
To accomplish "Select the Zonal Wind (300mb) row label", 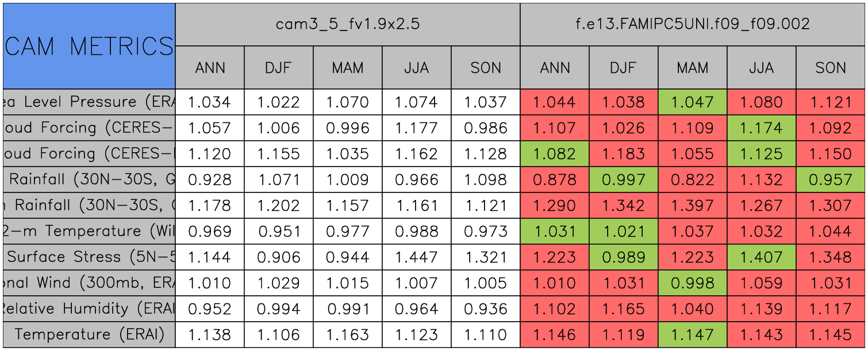I will coord(89,283).
